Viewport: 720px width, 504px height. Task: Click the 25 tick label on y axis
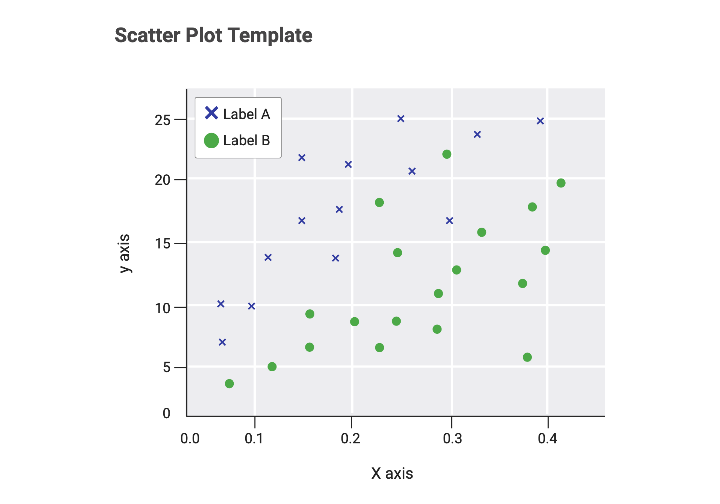[163, 120]
